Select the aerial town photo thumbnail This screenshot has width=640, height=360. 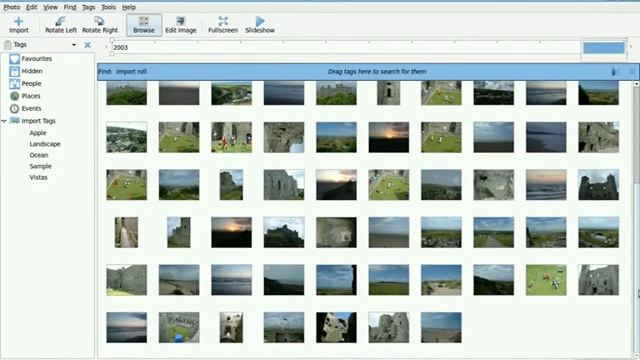[x=127, y=137]
